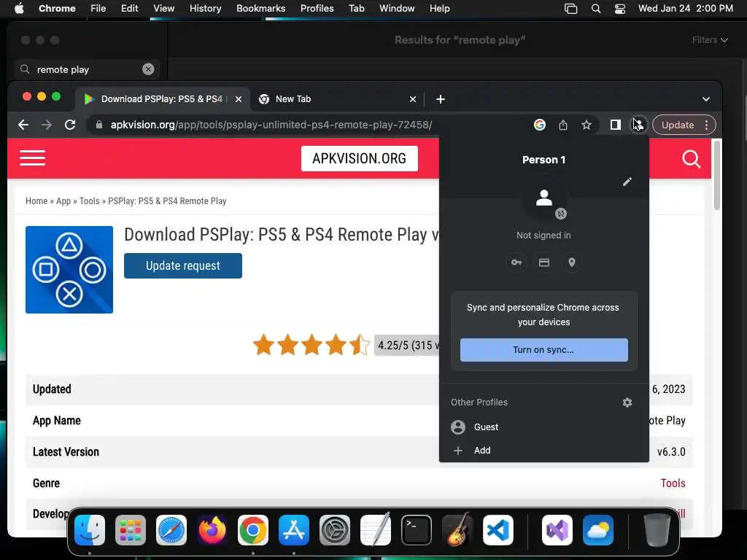Image resolution: width=747 pixels, height=560 pixels.
Task: Launch Safari from the dock
Action: [x=171, y=530]
